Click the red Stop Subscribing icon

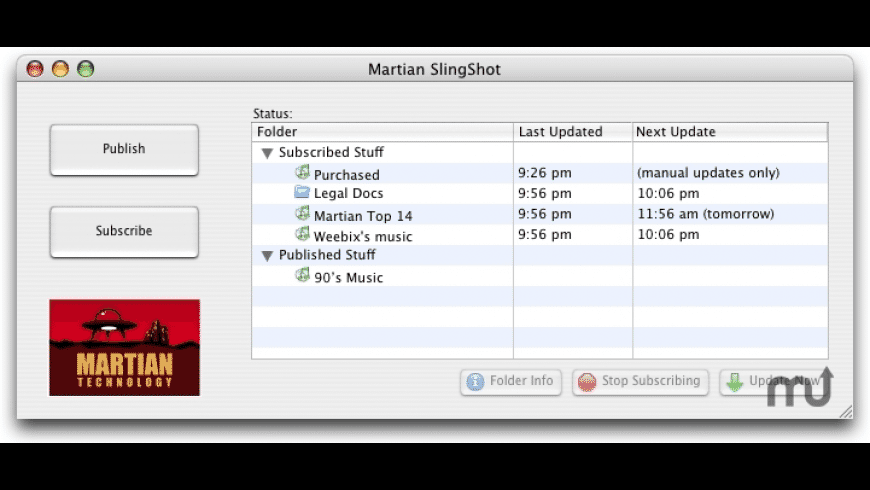[588, 382]
